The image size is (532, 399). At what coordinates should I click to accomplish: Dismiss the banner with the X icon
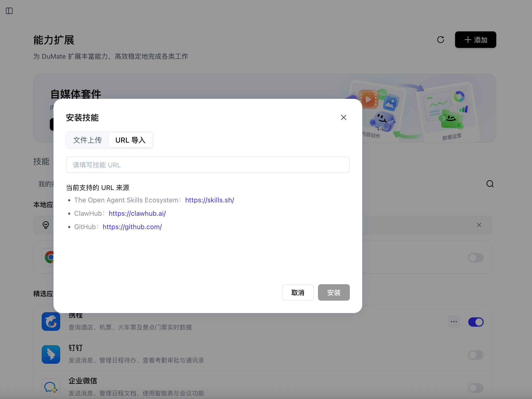(479, 225)
